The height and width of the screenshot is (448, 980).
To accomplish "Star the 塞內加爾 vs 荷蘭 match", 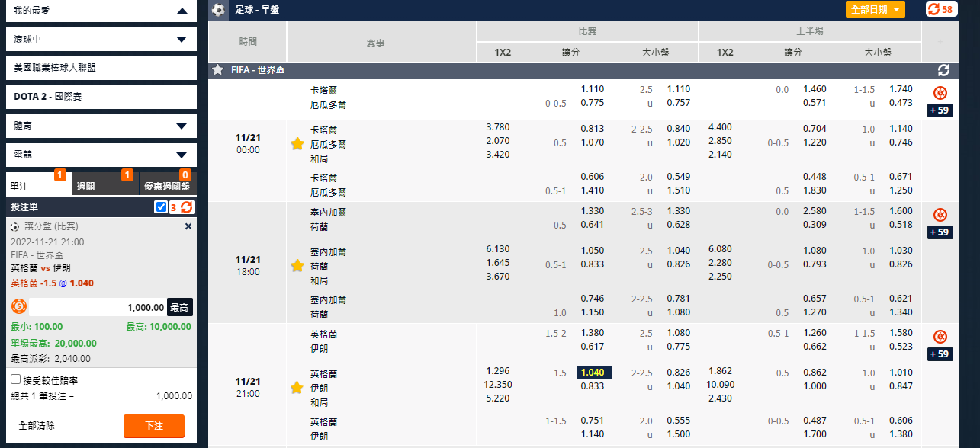I will pos(297,265).
